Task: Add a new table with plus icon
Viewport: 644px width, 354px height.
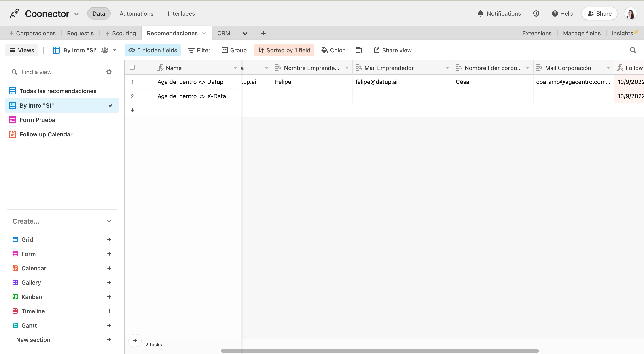Action: tap(263, 33)
